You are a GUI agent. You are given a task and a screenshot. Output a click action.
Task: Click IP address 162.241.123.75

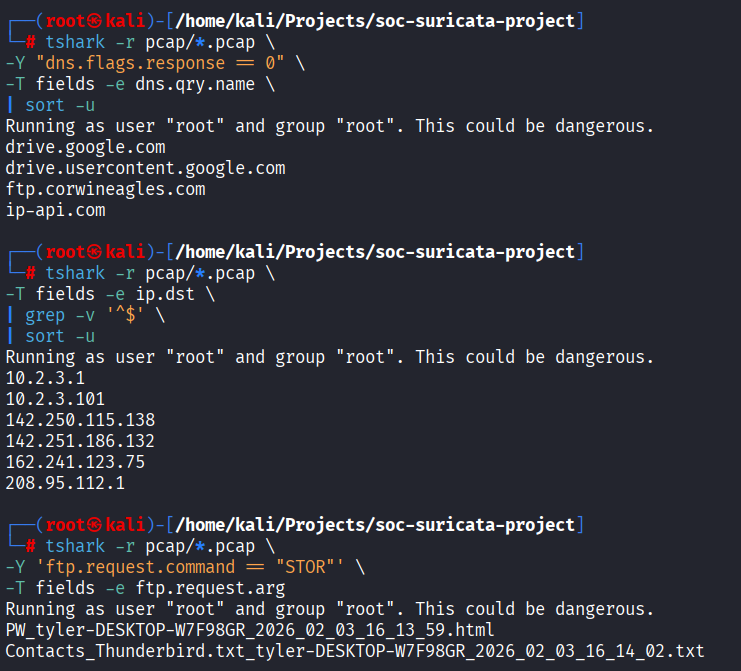pyautogui.click(x=76, y=462)
